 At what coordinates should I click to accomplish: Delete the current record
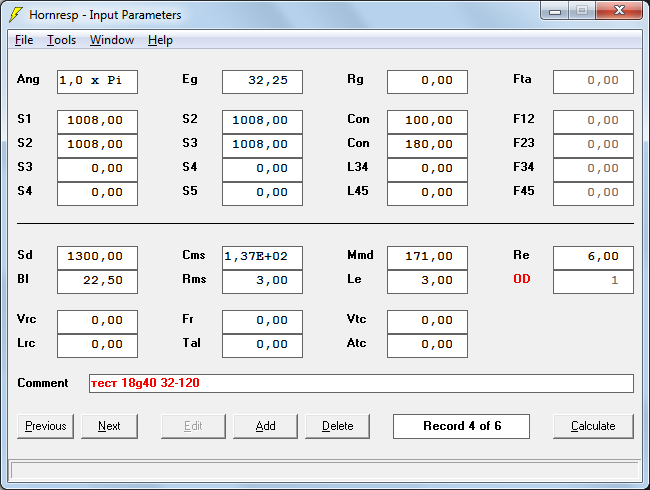pyautogui.click(x=337, y=426)
